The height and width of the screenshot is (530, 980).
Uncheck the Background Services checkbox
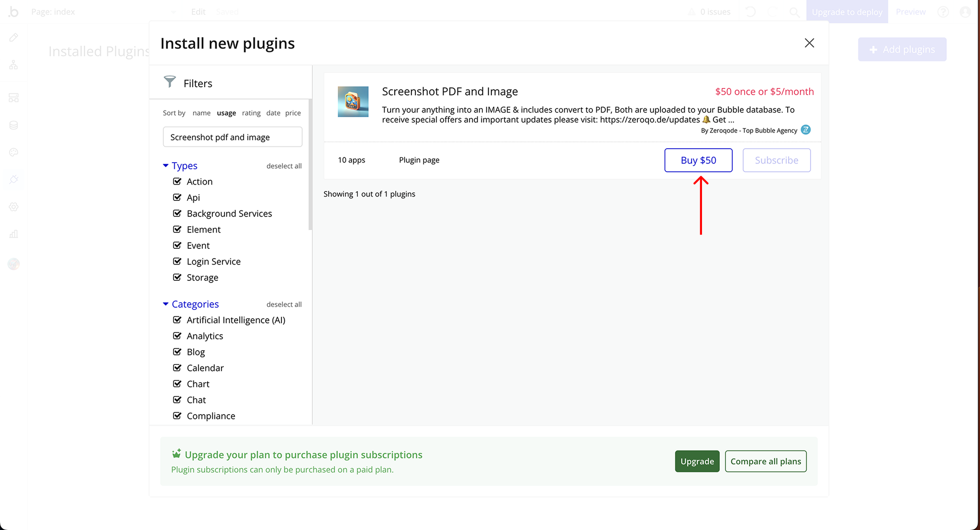coord(177,213)
